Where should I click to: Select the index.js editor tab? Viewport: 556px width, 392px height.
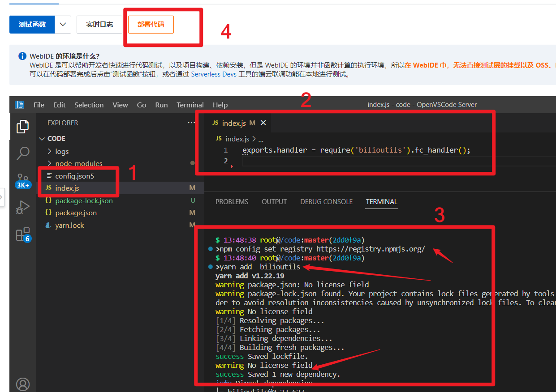tap(237, 123)
